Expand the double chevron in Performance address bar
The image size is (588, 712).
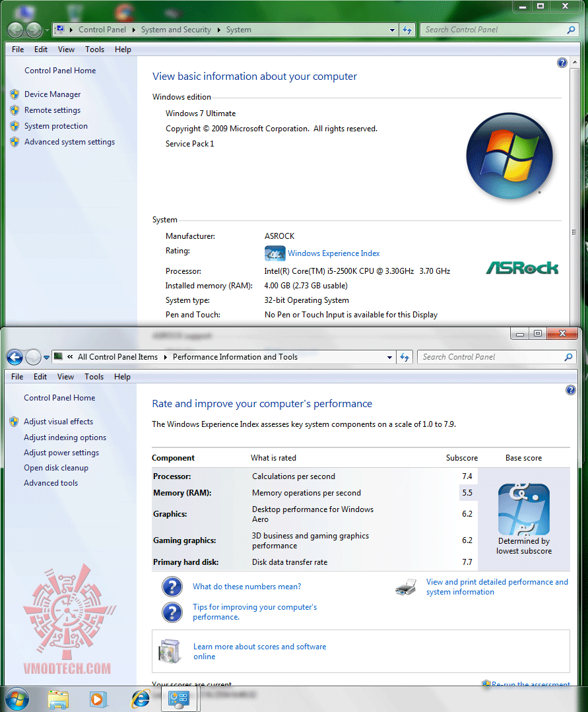tap(70, 357)
